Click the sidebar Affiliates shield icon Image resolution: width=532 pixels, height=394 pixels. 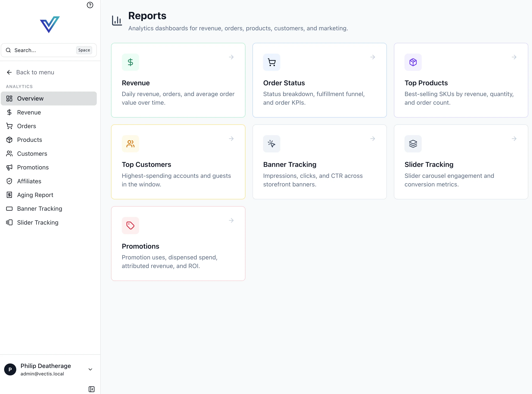(x=9, y=181)
